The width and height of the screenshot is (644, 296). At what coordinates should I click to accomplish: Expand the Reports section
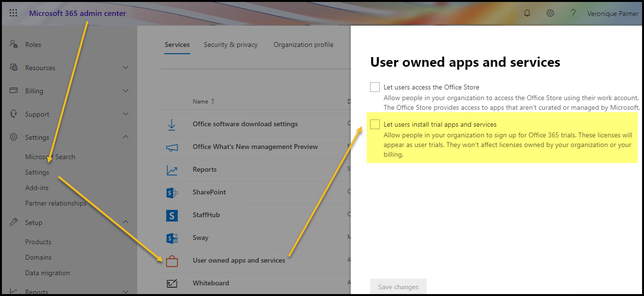pos(125,291)
